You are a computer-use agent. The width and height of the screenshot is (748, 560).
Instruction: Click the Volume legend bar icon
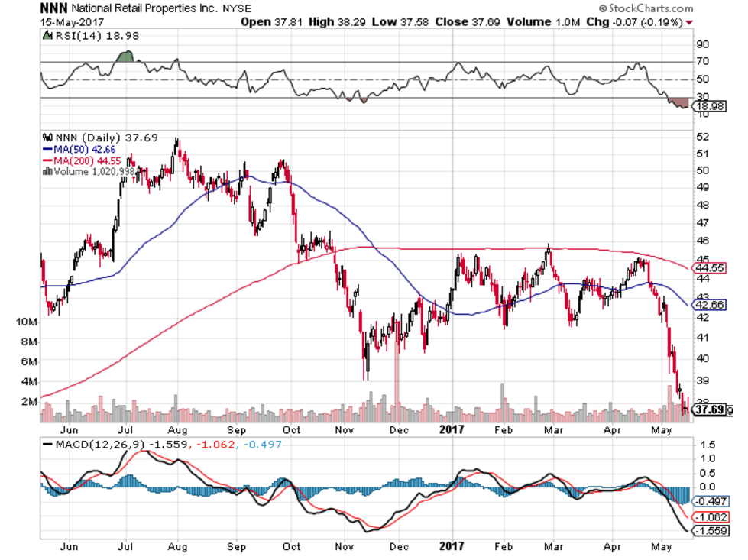pyautogui.click(x=47, y=171)
